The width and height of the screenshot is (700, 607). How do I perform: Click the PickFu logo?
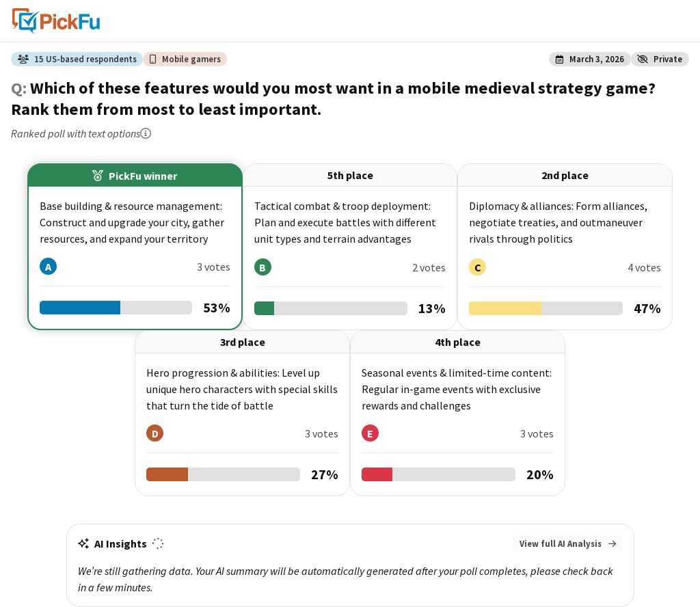click(x=56, y=21)
